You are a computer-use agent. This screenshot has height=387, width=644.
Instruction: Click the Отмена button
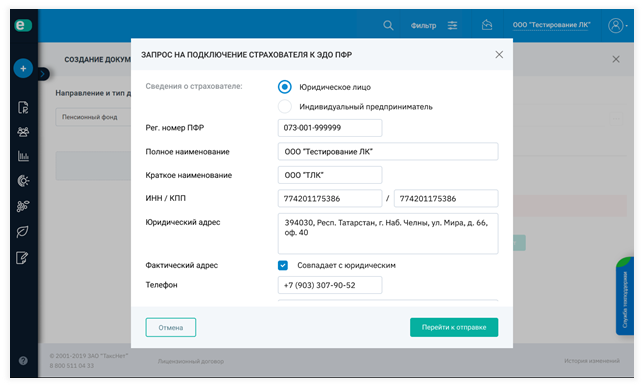[x=170, y=327]
